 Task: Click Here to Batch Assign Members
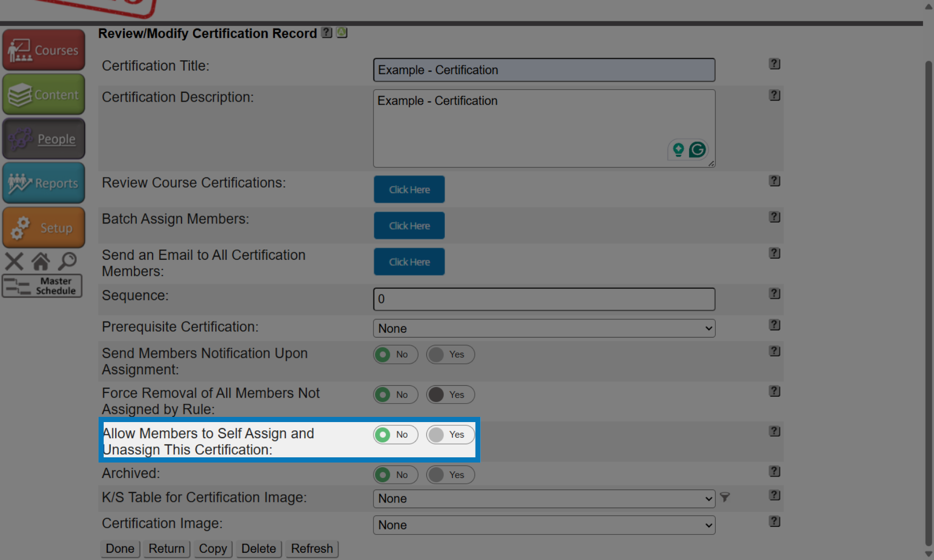click(409, 226)
